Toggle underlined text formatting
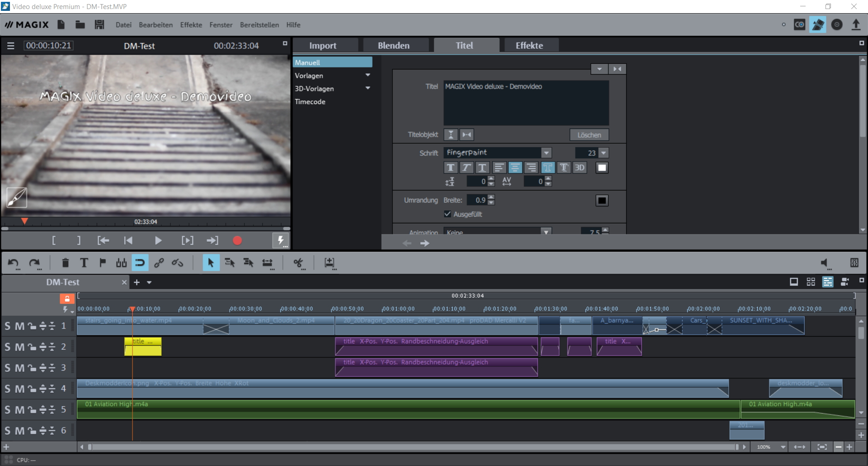The image size is (868, 466). click(x=482, y=168)
